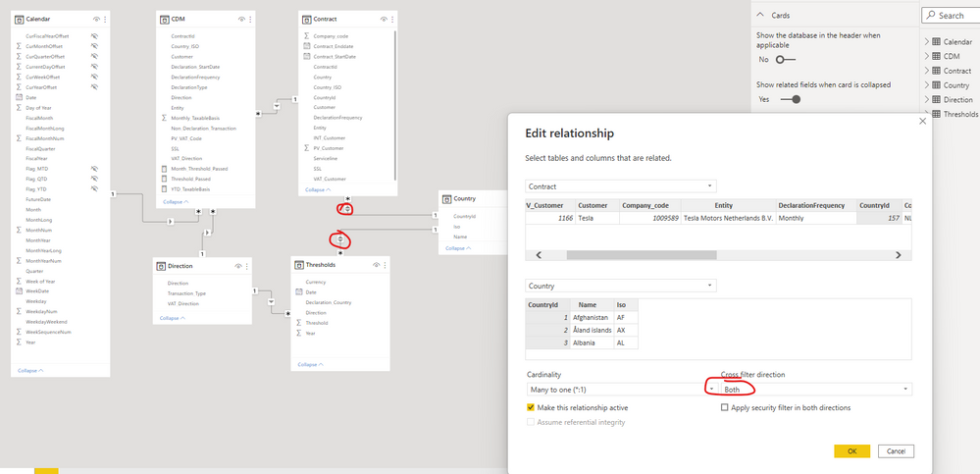Unhide the CurFiscalYearOffset field in Calendar
The height and width of the screenshot is (474, 980).
pyautogui.click(x=94, y=36)
